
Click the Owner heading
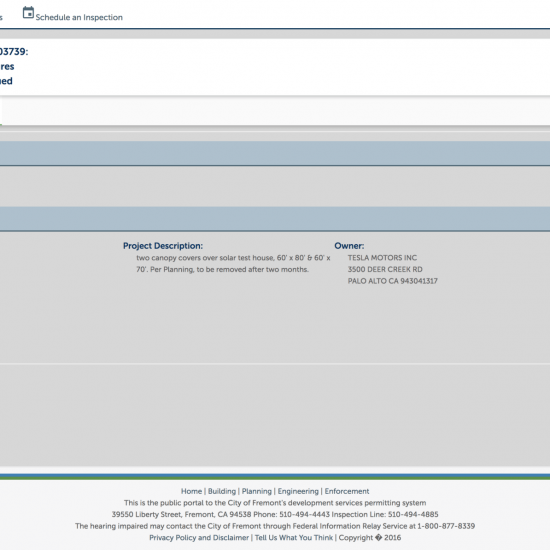tap(349, 246)
